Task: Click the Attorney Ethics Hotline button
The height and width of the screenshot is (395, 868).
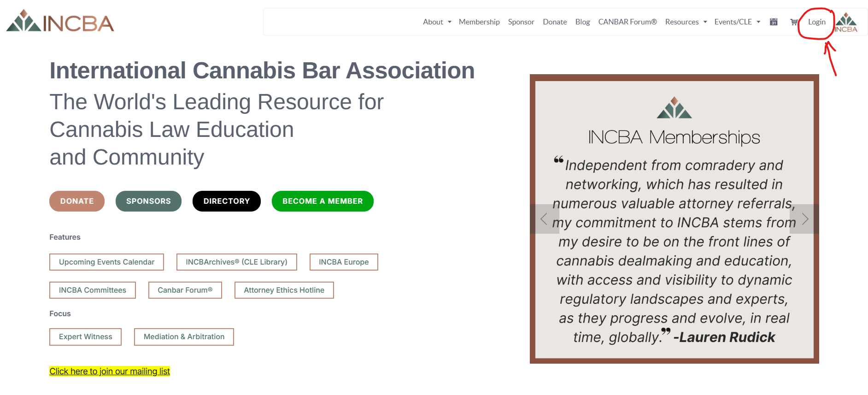Action: coord(284,290)
